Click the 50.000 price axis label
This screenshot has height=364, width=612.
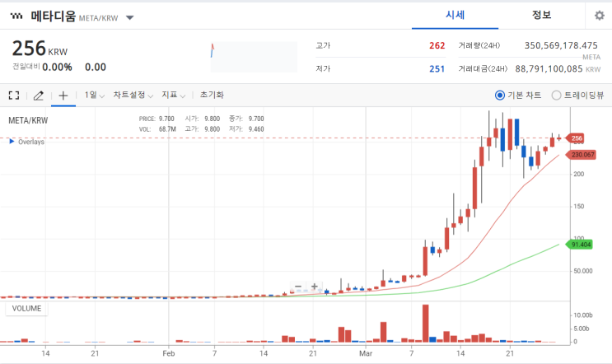coord(583,271)
